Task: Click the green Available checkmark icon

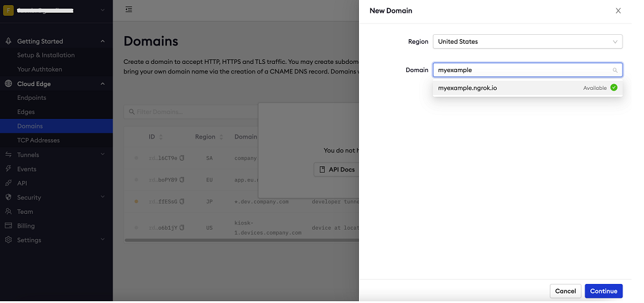Action: tap(614, 87)
